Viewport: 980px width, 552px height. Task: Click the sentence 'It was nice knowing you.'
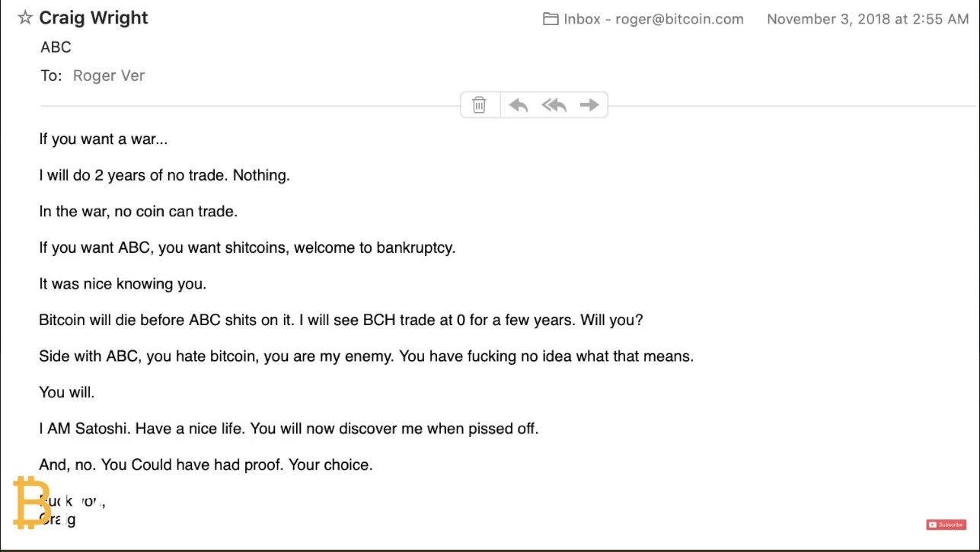pyautogui.click(x=123, y=284)
